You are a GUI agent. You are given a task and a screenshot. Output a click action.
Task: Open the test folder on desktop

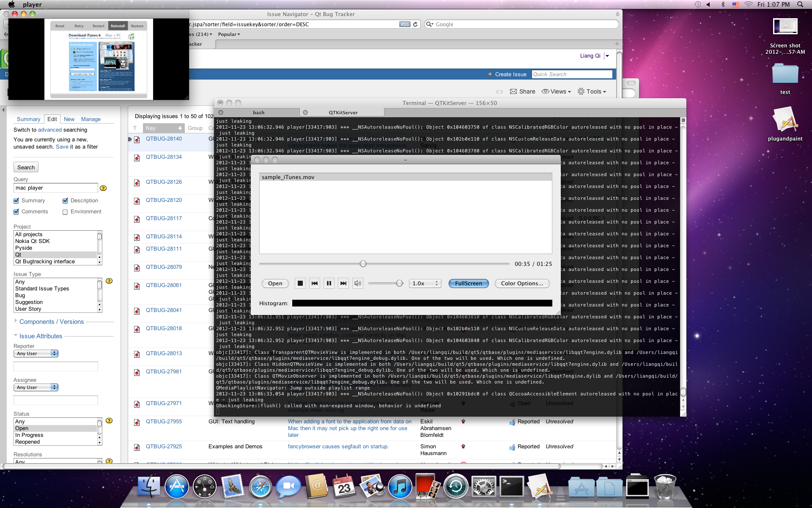(x=785, y=74)
